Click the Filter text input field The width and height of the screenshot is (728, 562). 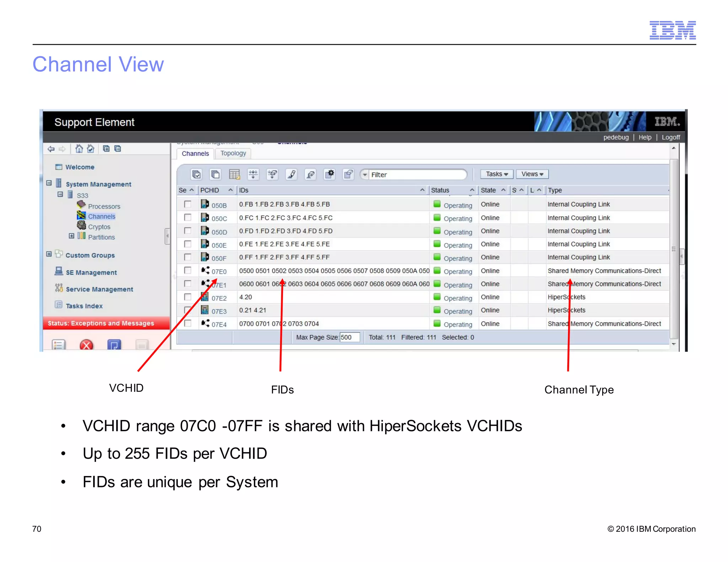418,174
